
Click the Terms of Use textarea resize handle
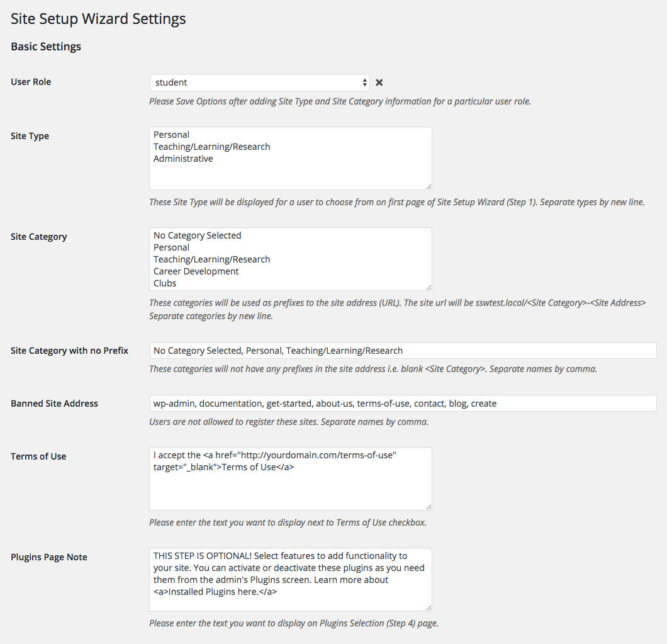coord(429,507)
